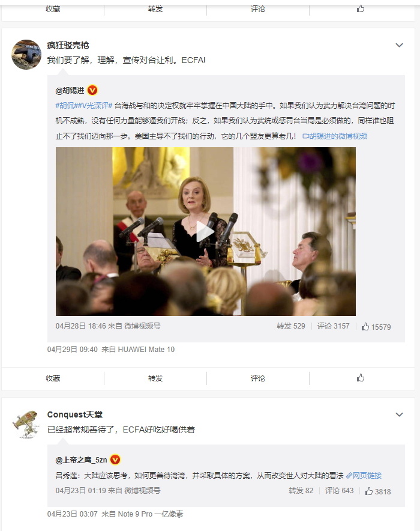This screenshot has height=531, width=420.
Task: Like 疯狂驳壳枪's post with the thumbs-up icon
Action: [361, 378]
